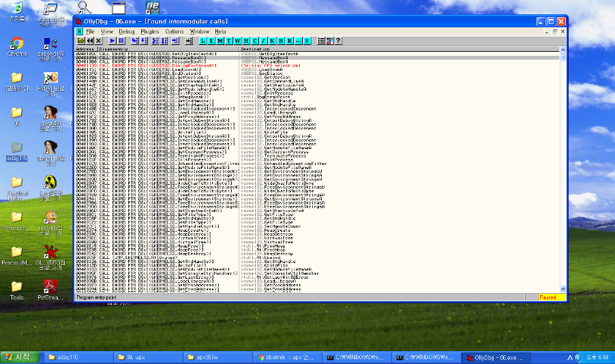Select the malzilla desktop shortcut
Image resolution: width=615 pixels, height=364 pixels.
tap(50, 223)
